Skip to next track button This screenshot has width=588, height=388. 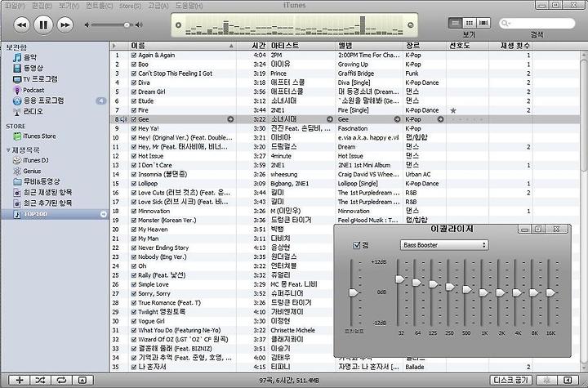(x=65, y=25)
